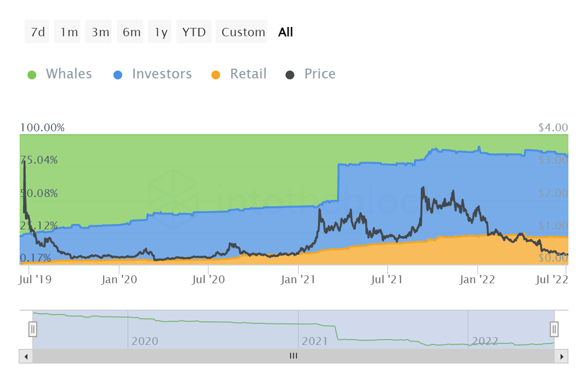This screenshot has width=588, height=392.
Task: Click the scrollbar right arrow
Action: point(562,356)
